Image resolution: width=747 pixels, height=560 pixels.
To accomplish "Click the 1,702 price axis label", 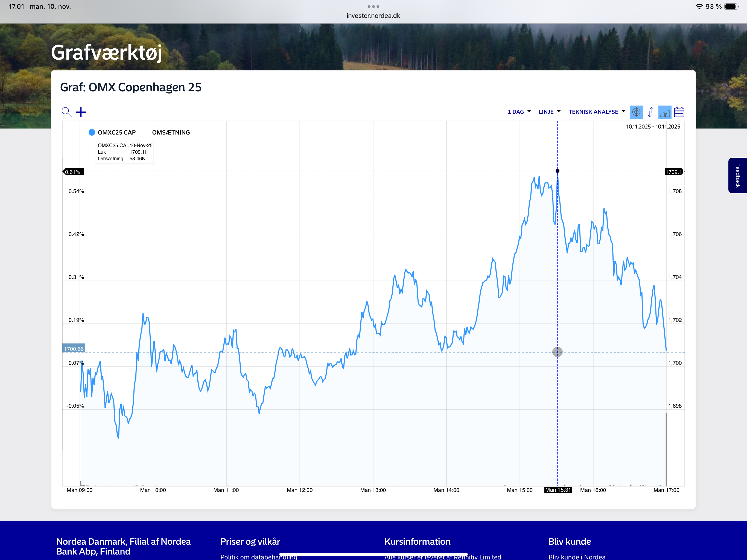I will 675,320.
